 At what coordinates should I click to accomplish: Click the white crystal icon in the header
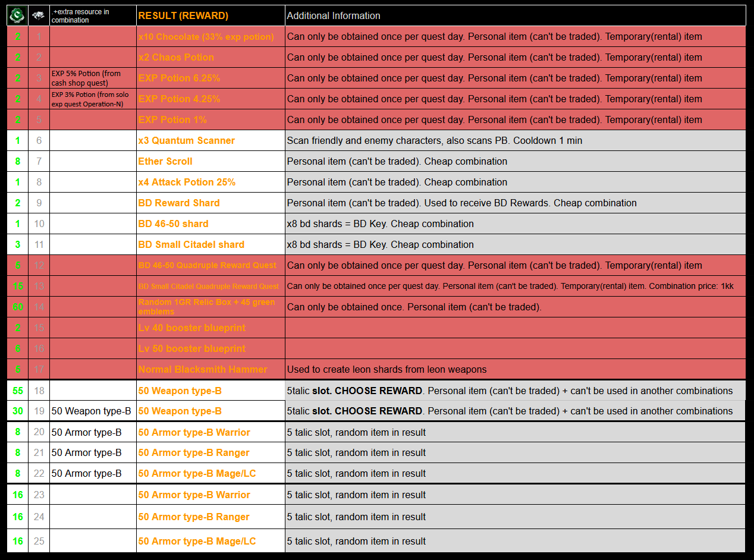[39, 15]
